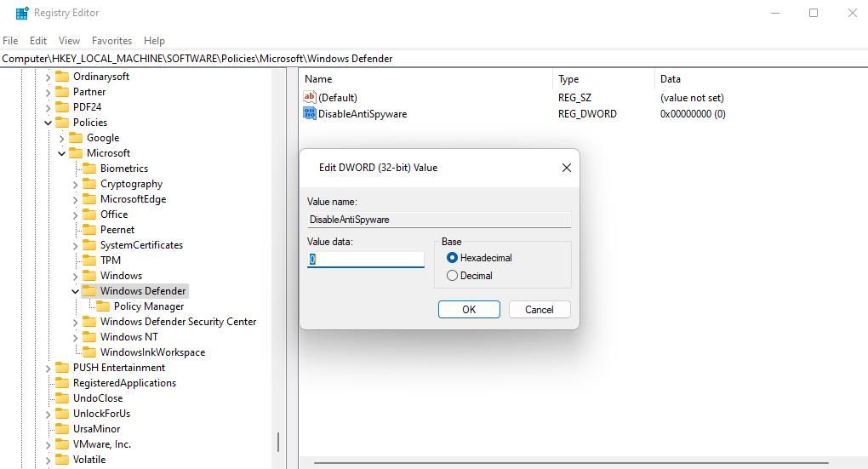
Task: Click the Partner folder icon
Action: (63, 92)
